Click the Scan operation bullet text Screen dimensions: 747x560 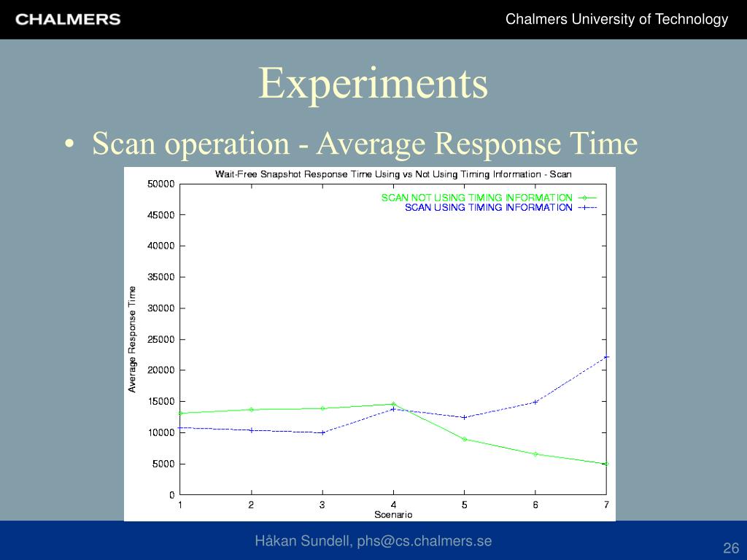pos(365,143)
